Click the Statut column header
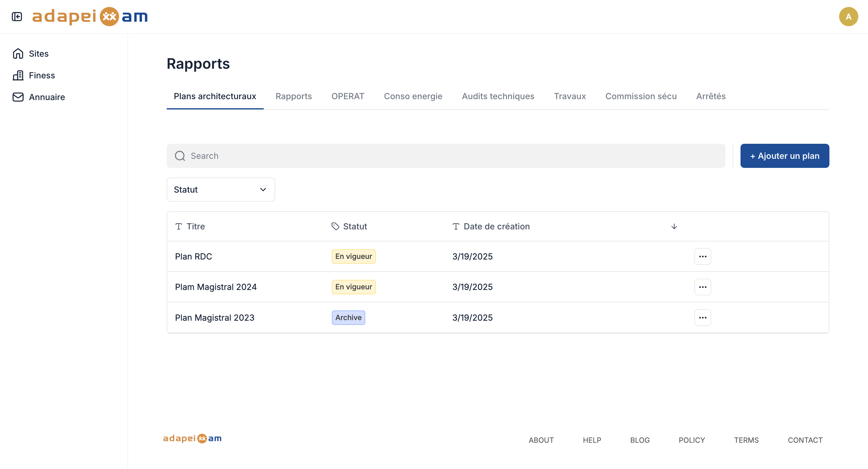Viewport: 868px width, 469px height. (x=355, y=226)
